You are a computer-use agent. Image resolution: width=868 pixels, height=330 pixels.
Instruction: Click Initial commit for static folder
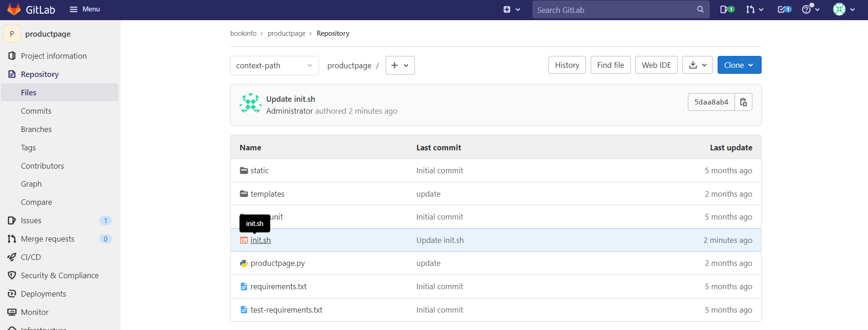[439, 170]
